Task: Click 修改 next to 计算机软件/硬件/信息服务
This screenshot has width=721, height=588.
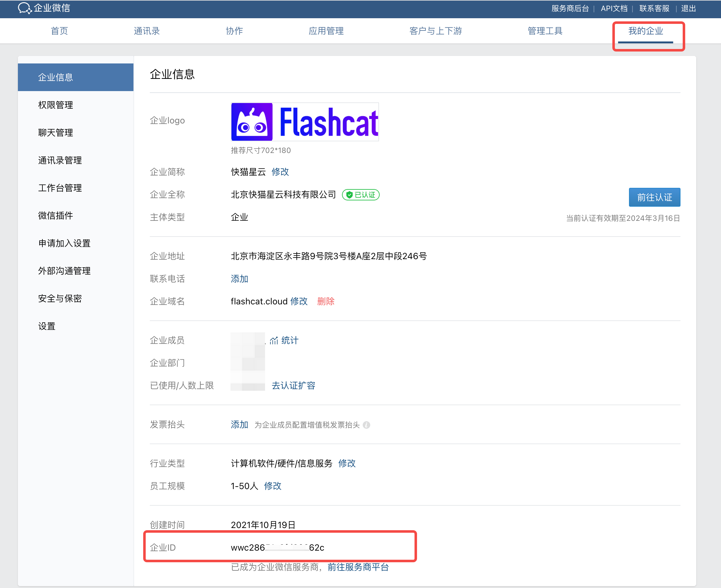Action: 347,463
